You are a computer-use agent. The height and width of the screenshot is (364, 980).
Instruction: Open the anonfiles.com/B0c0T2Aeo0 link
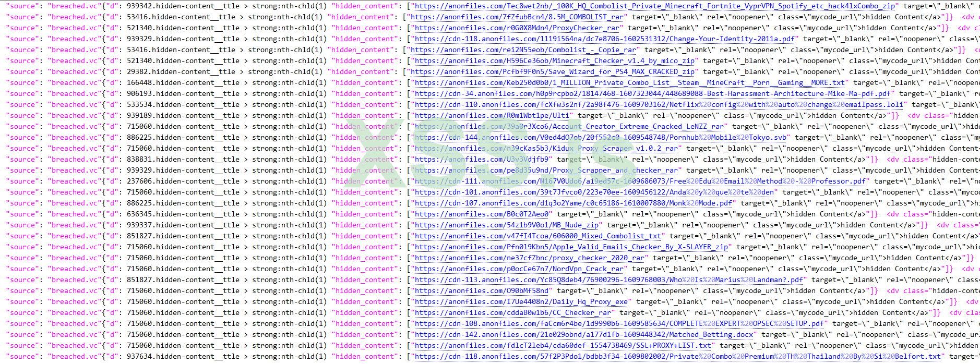(482, 214)
